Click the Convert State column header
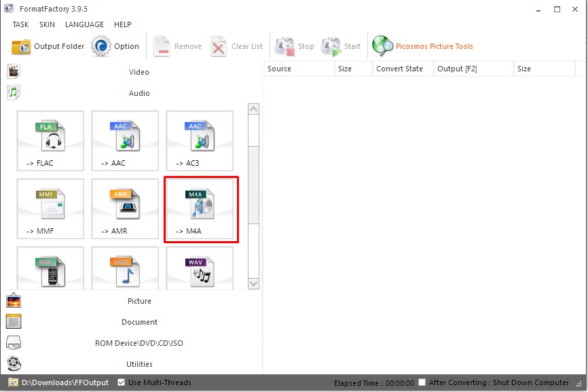Screen dimensions: 588x392 (403, 69)
